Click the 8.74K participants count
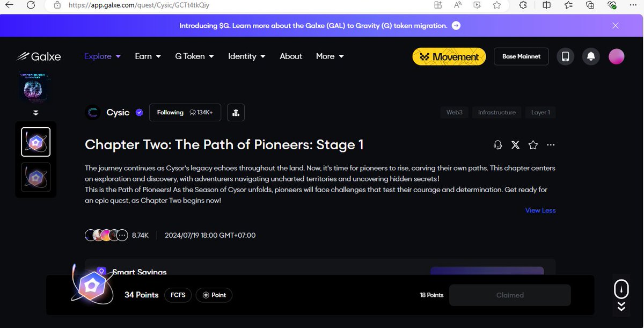644x328 pixels. [140, 235]
